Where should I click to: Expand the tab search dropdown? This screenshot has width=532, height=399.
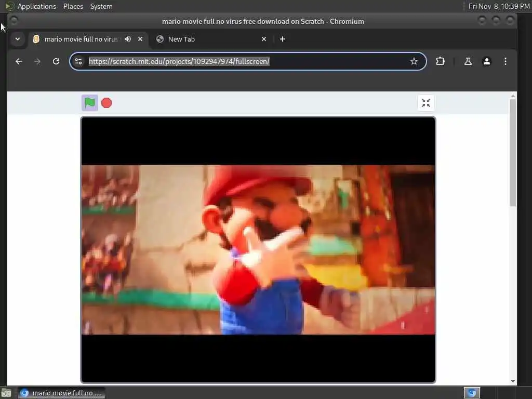click(18, 39)
